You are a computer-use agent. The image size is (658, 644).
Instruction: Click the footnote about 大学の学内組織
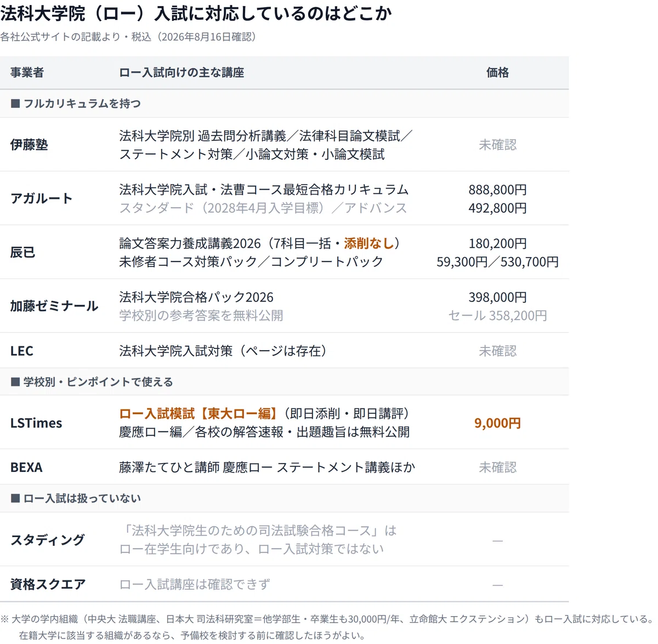(328, 619)
